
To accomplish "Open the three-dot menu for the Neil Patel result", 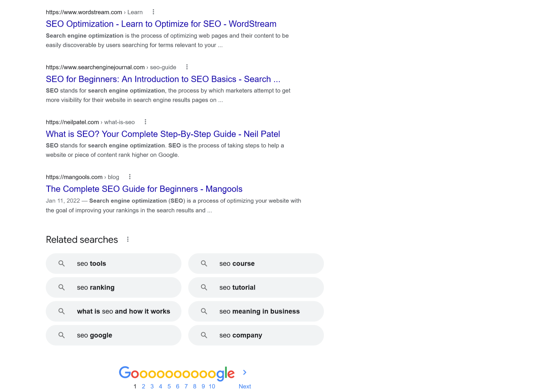I will (x=145, y=122).
